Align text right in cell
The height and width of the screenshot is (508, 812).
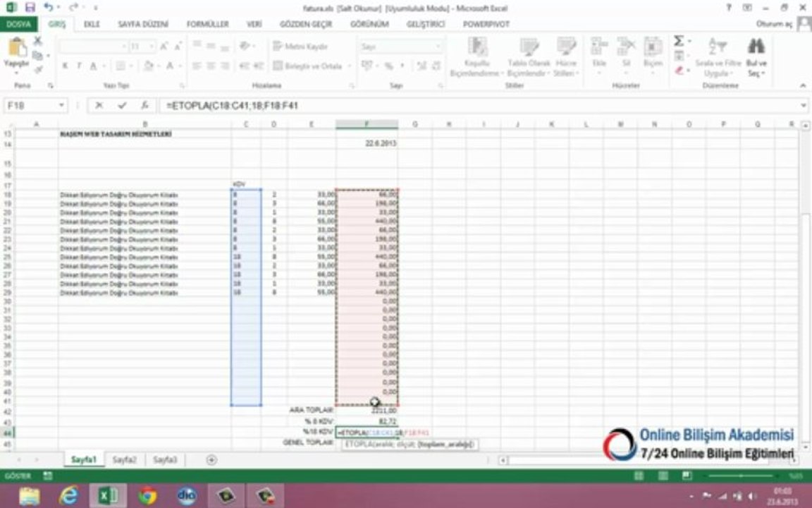click(225, 66)
